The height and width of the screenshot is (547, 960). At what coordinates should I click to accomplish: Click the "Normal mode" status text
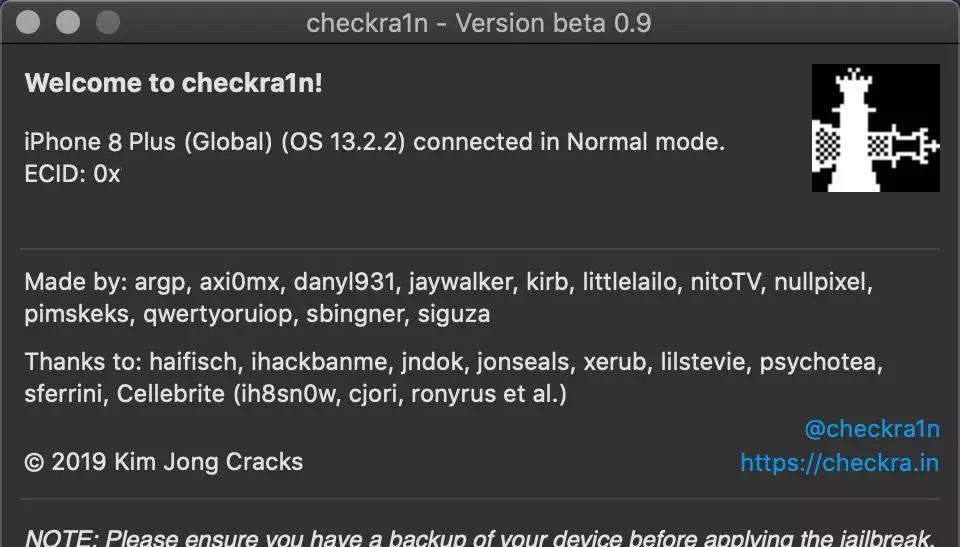[x=645, y=142]
